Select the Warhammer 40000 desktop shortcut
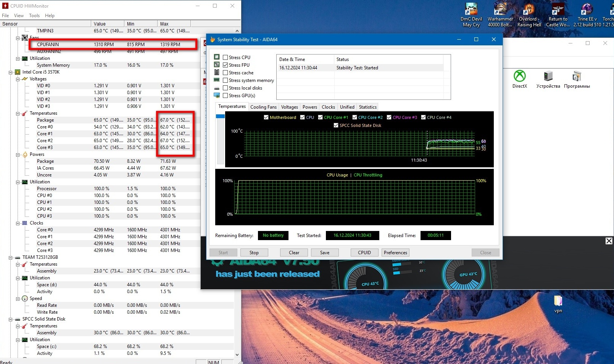 (x=500, y=15)
